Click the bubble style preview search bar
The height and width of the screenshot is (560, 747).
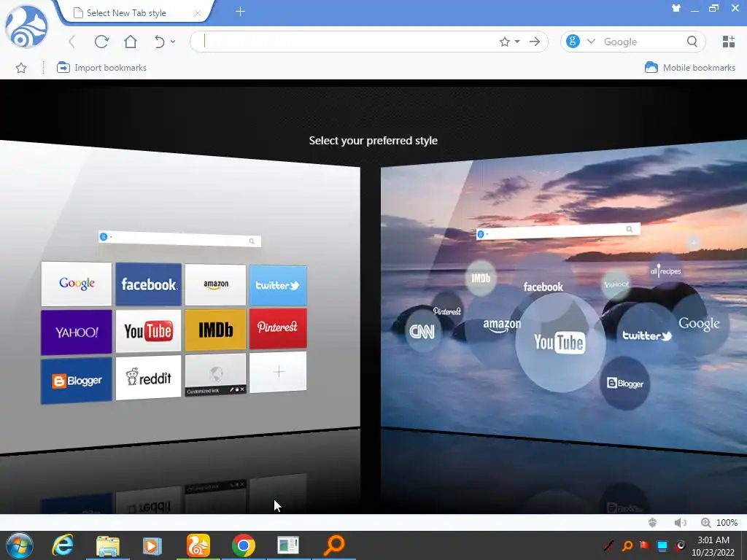click(x=558, y=231)
